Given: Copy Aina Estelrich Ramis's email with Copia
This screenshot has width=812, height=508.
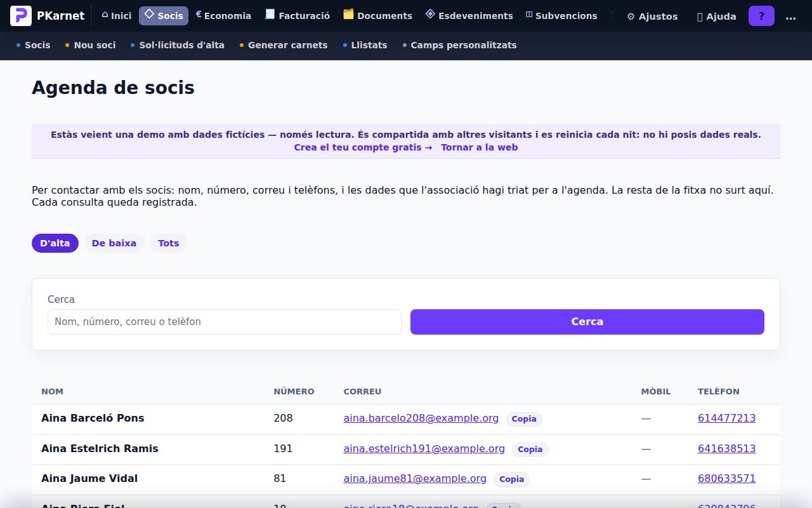Looking at the screenshot, I should [x=530, y=449].
